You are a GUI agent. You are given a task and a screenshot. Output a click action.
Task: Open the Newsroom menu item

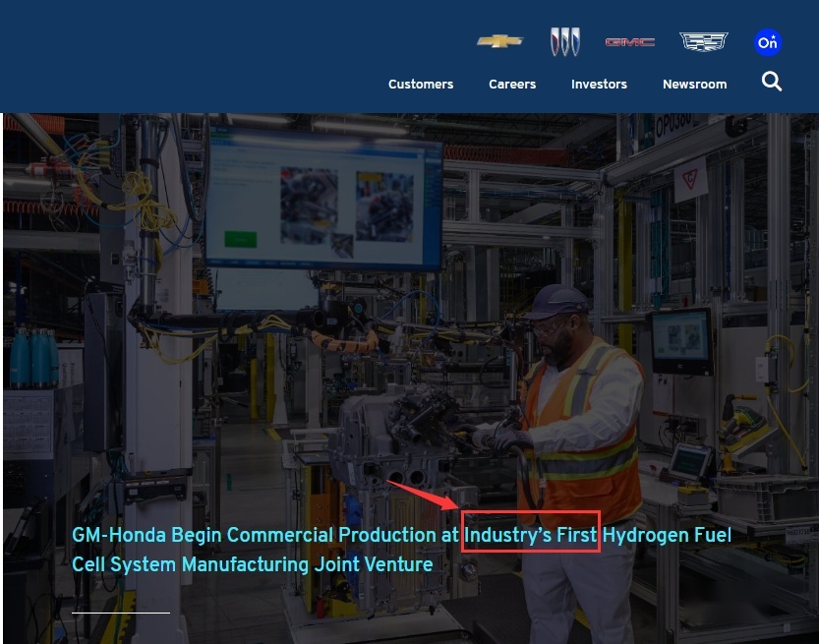[694, 85]
